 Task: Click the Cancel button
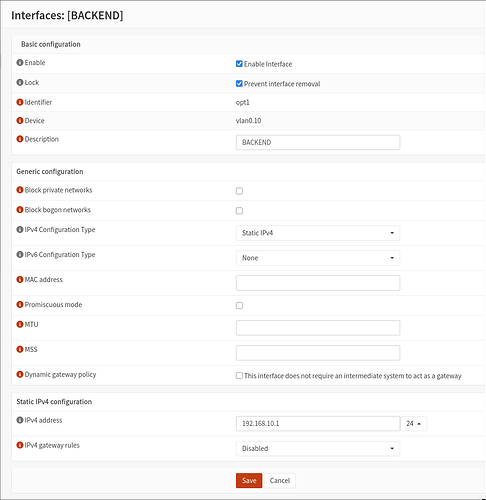(280, 481)
